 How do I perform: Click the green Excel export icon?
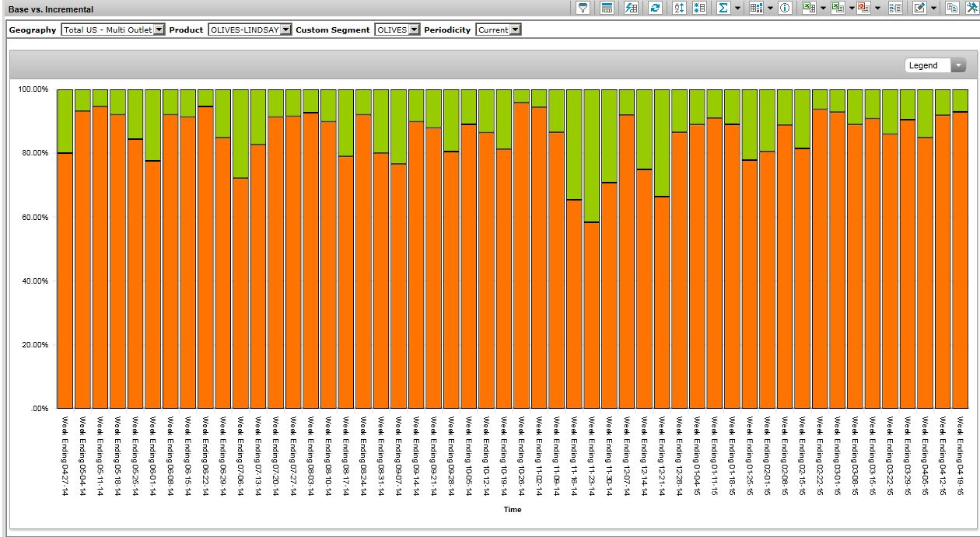809,8
